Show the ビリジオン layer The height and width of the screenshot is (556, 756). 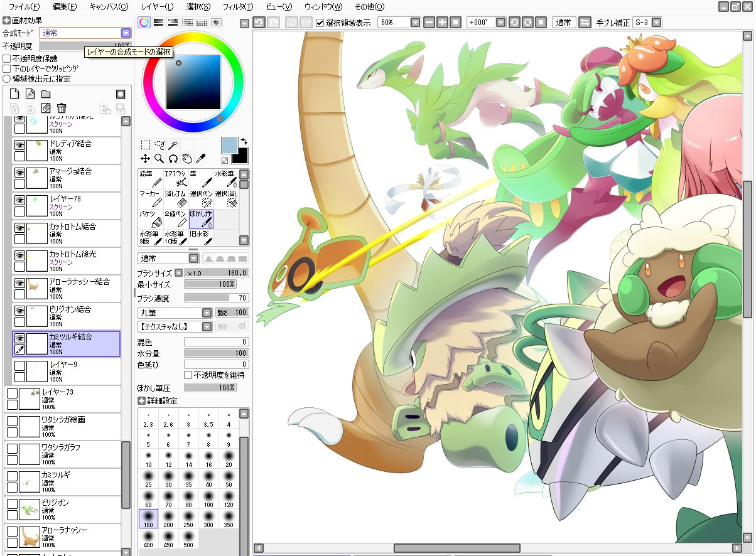(12, 504)
